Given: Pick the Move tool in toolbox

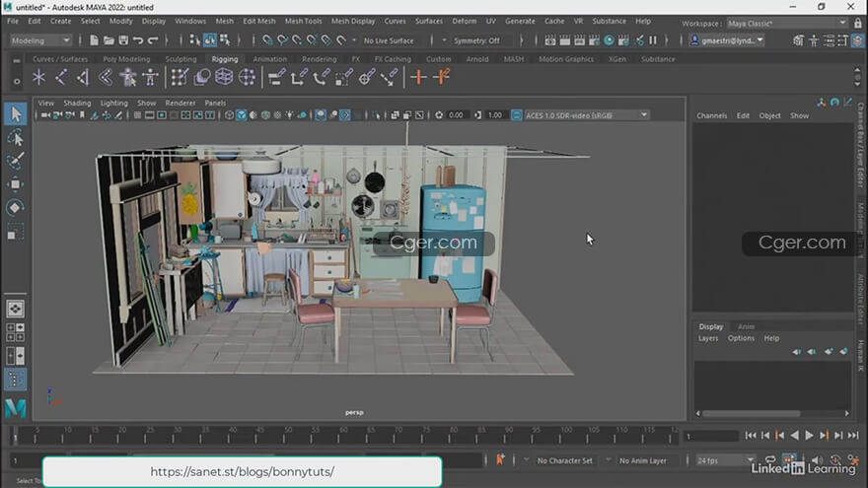Looking at the screenshot, I should pyautogui.click(x=16, y=184).
